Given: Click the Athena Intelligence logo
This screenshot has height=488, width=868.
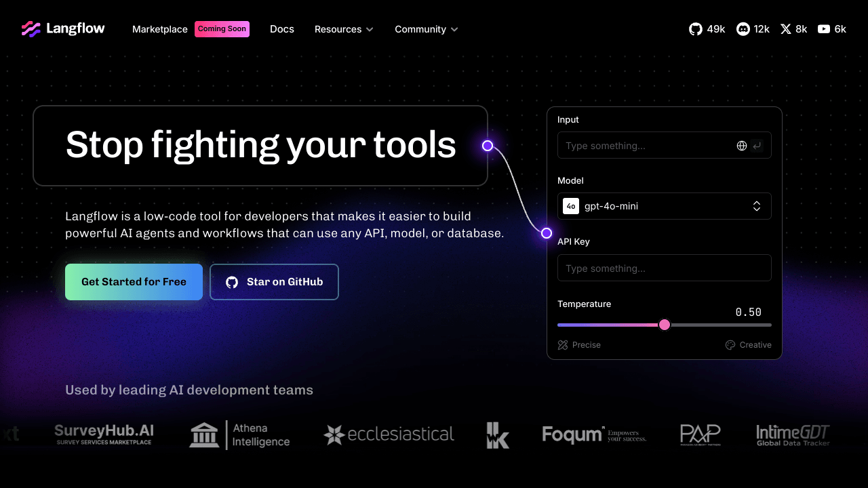Looking at the screenshot, I should click(239, 435).
